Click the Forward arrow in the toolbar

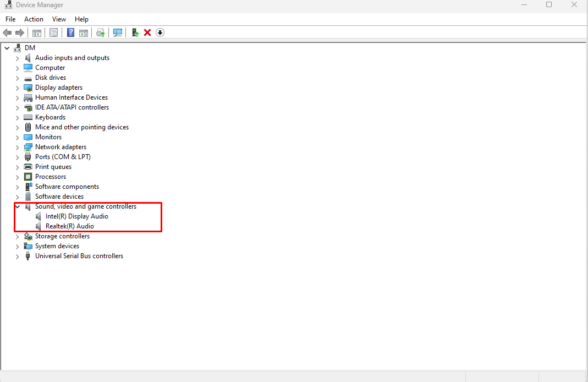(x=19, y=32)
